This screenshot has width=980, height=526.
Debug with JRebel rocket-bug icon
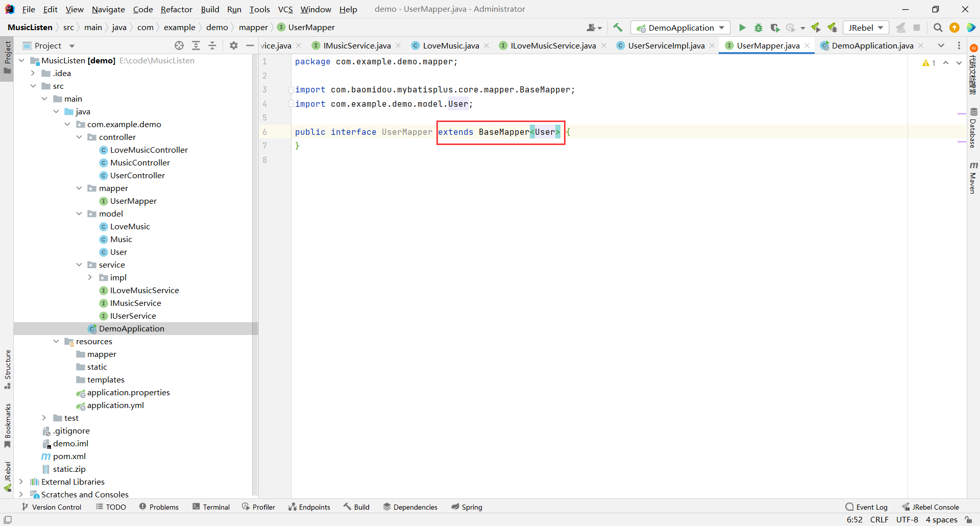click(832, 28)
